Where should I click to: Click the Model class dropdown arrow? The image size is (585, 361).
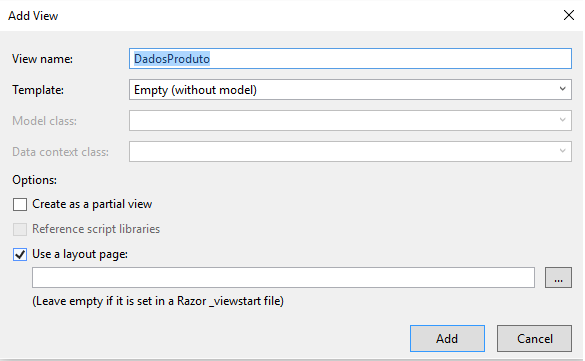(563, 120)
